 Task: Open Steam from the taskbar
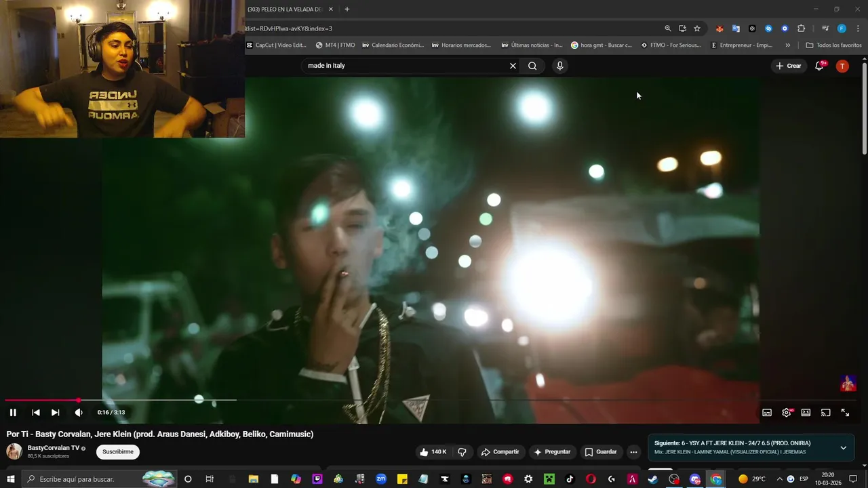click(x=653, y=479)
